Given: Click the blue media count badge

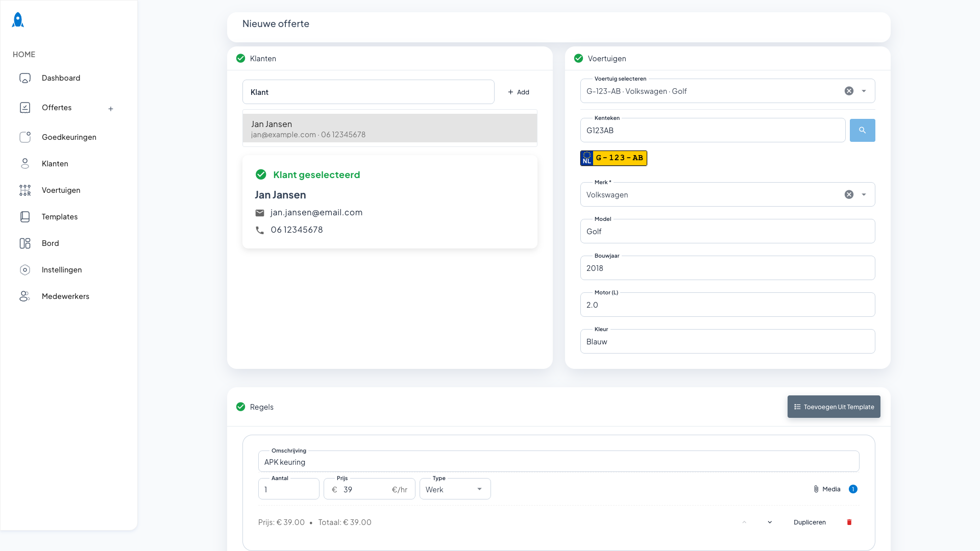Looking at the screenshot, I should coord(853,489).
